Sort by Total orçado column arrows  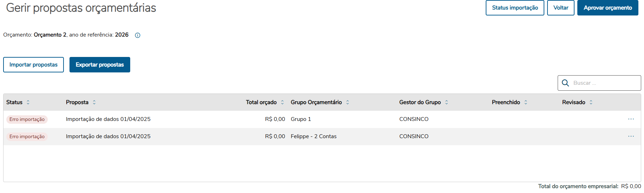[x=282, y=102]
